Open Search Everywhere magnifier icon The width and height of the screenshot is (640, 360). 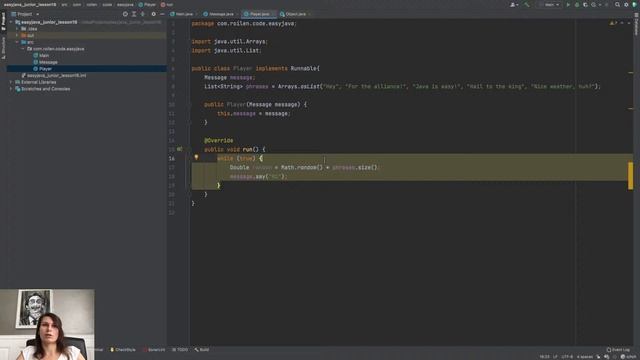(x=618, y=4)
